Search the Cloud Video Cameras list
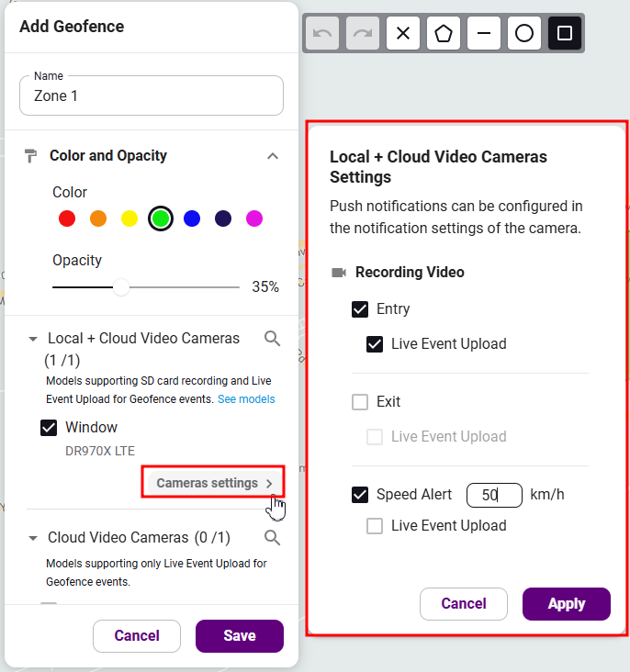 point(272,537)
